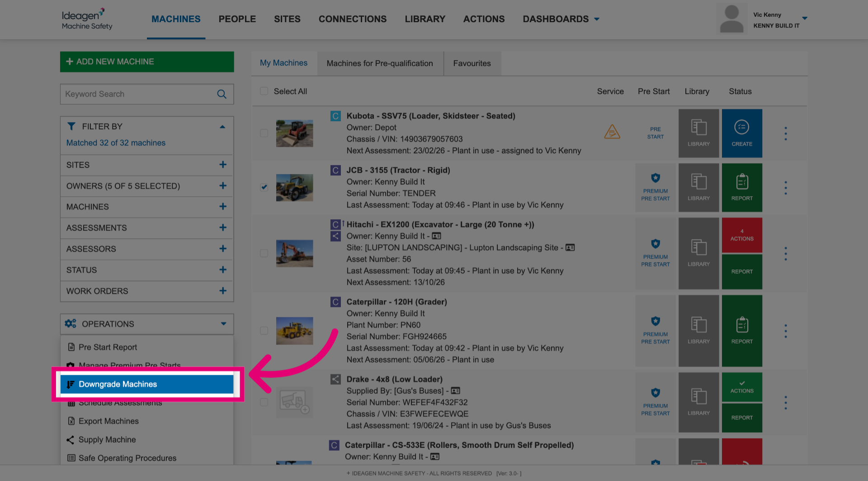Screen dimensions: 868x481
Task: Go to Library in top navigation
Action: 425,19
